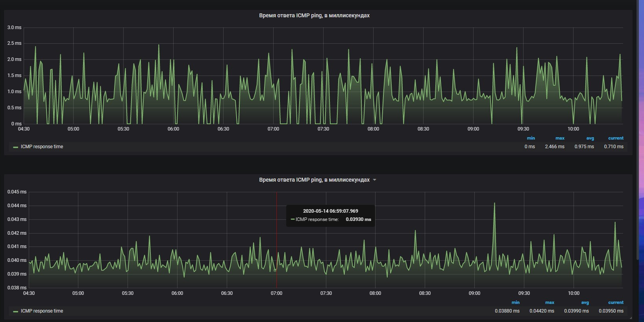The image size is (644, 322).
Task: Sort the upper legend by max column
Action: click(560, 138)
